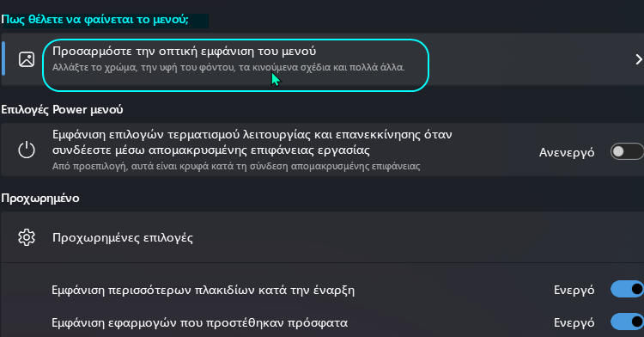
Task: Enable the remote desktop shutdown options toggle
Action: [x=627, y=151]
